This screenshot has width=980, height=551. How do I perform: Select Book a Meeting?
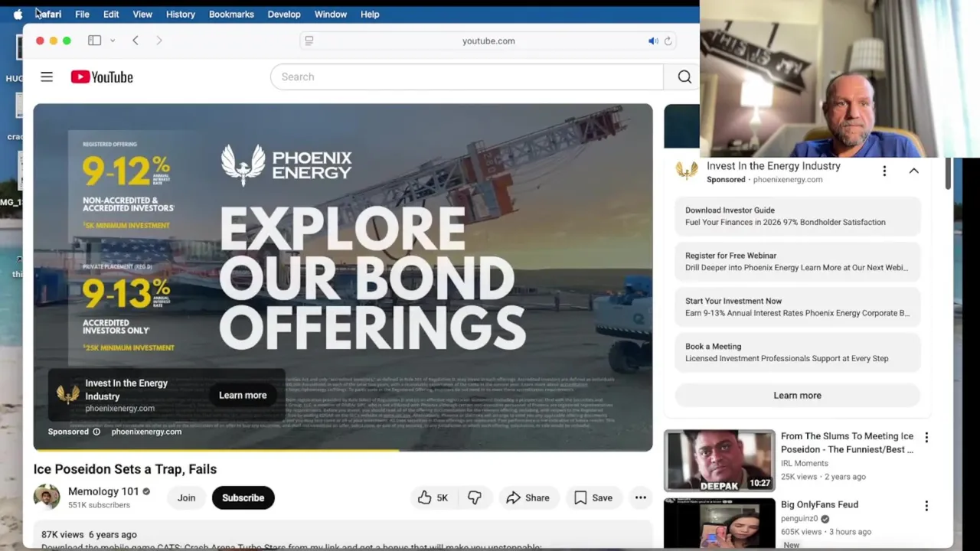click(797, 352)
